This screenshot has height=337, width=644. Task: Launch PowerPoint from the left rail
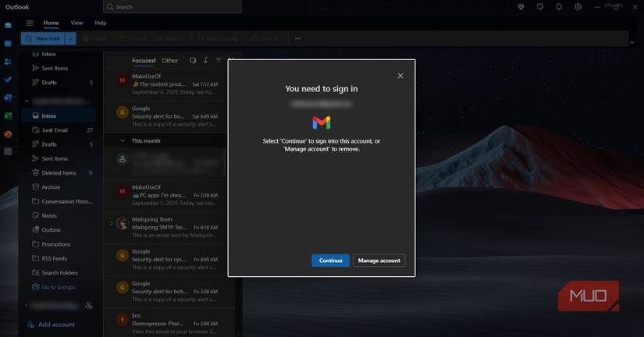8,134
